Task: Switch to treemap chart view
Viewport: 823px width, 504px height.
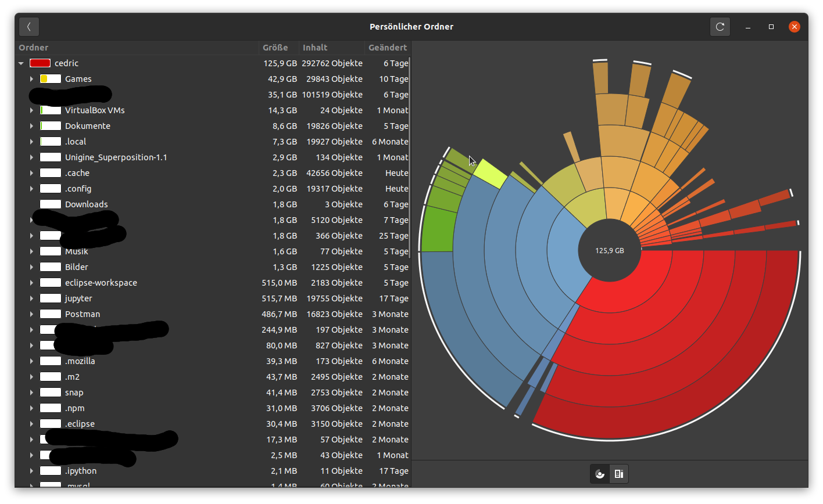Action: click(x=619, y=474)
